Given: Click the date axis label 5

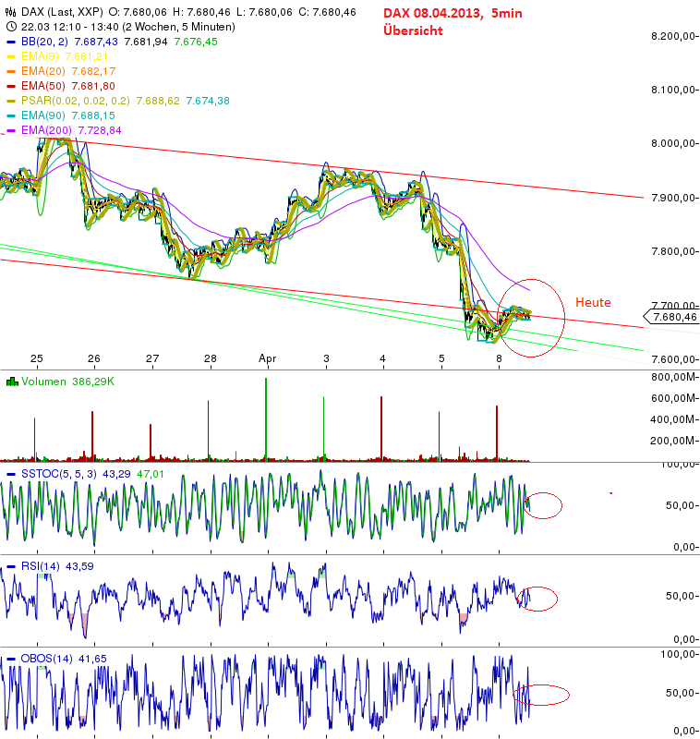Looking at the screenshot, I should 441,358.
